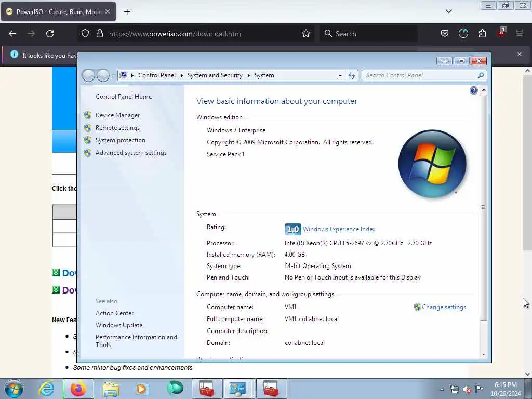Click Control Panel back navigation button
The width and height of the screenshot is (532, 399).
88,75
